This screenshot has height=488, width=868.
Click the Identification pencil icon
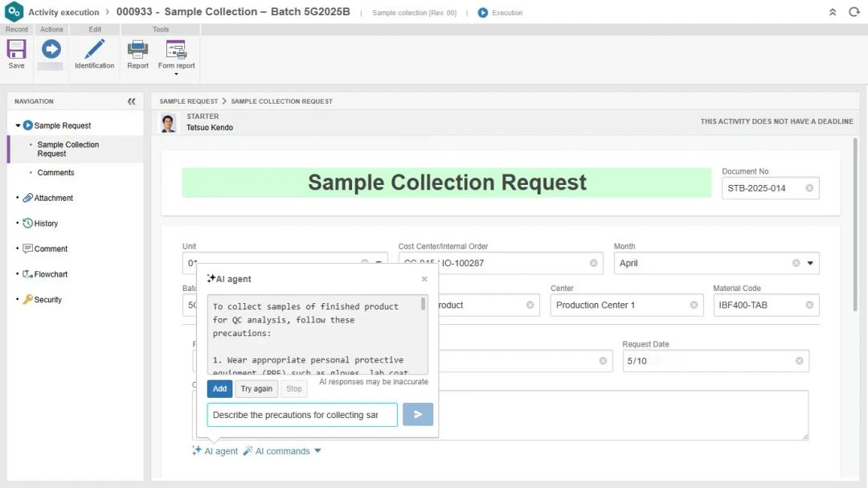tap(95, 50)
